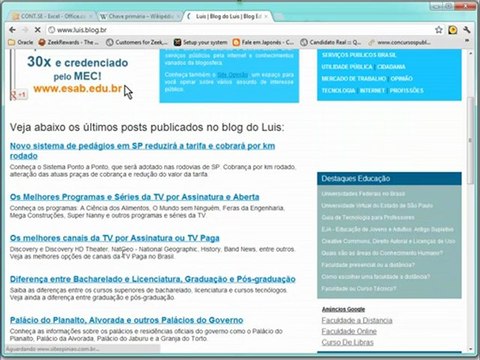Open Faculdade presencial ou a distância link
Viewport: 480px width, 360px height.
coord(368,265)
